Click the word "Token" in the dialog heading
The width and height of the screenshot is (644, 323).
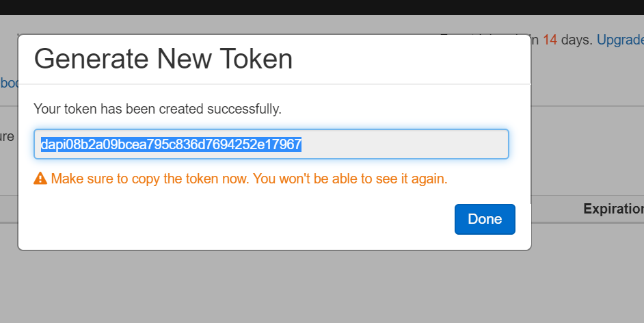pyautogui.click(x=257, y=60)
